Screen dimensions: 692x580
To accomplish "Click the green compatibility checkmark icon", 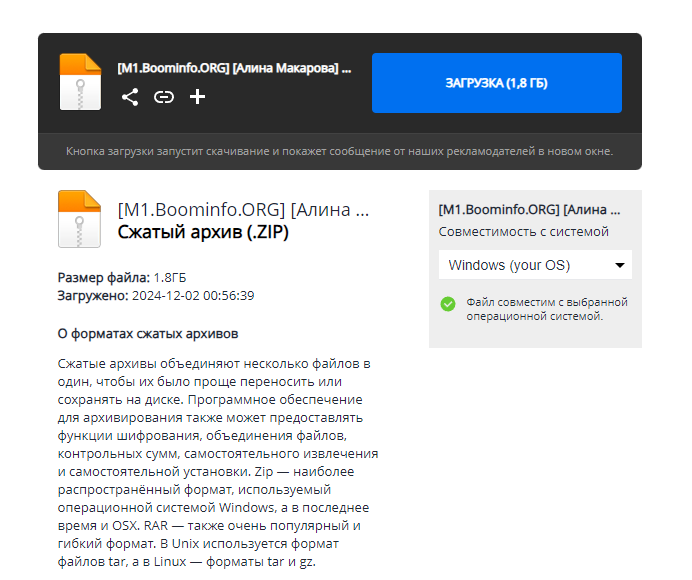I will (x=448, y=304).
